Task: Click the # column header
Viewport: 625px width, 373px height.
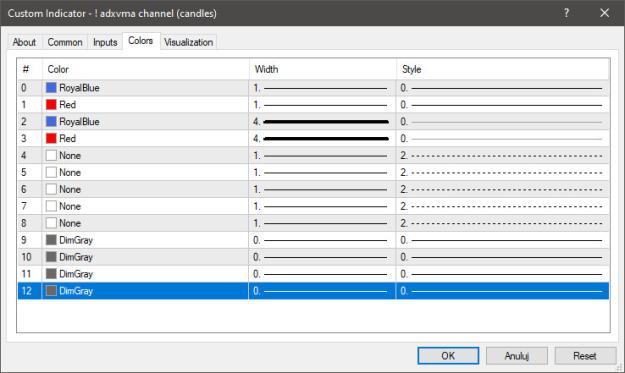Action: (29, 69)
